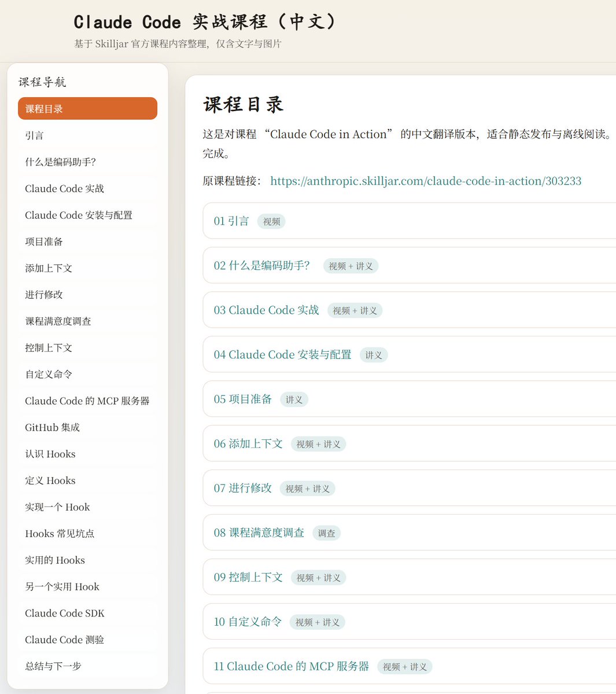Click the 视频 + 讲义 tag on lesson 11
The width and height of the screenshot is (616, 694).
click(405, 667)
